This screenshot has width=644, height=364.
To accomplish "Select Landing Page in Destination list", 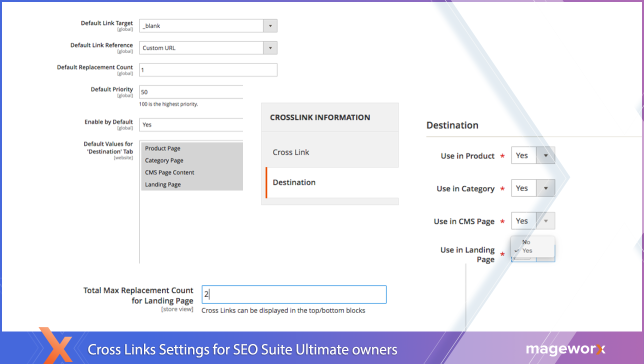I will (x=162, y=184).
